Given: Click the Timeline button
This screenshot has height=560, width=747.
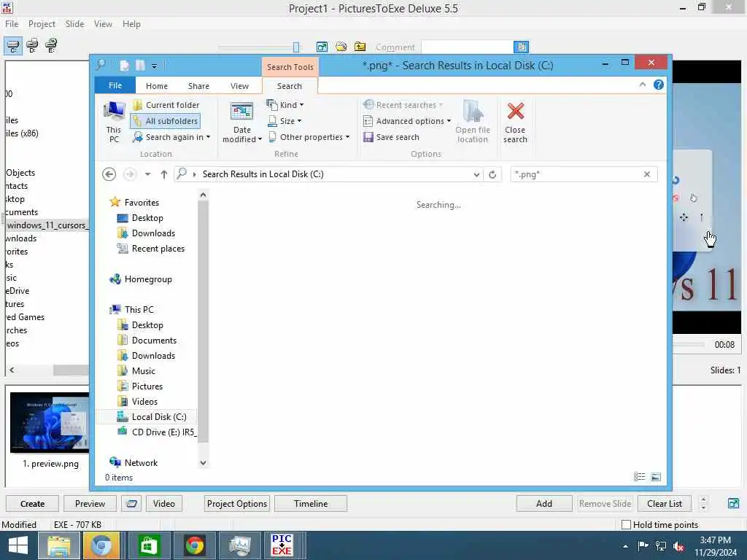Looking at the screenshot, I should click(311, 503).
